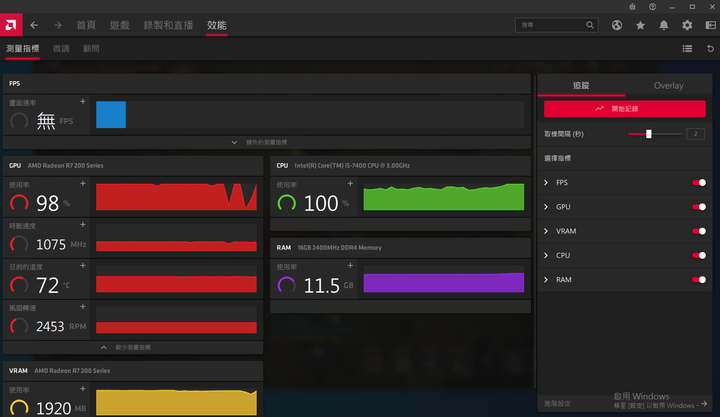Image resolution: width=720 pixels, height=417 pixels.
Task: Add VRAM usage 1920 MB plus icon
Action: (x=83, y=389)
